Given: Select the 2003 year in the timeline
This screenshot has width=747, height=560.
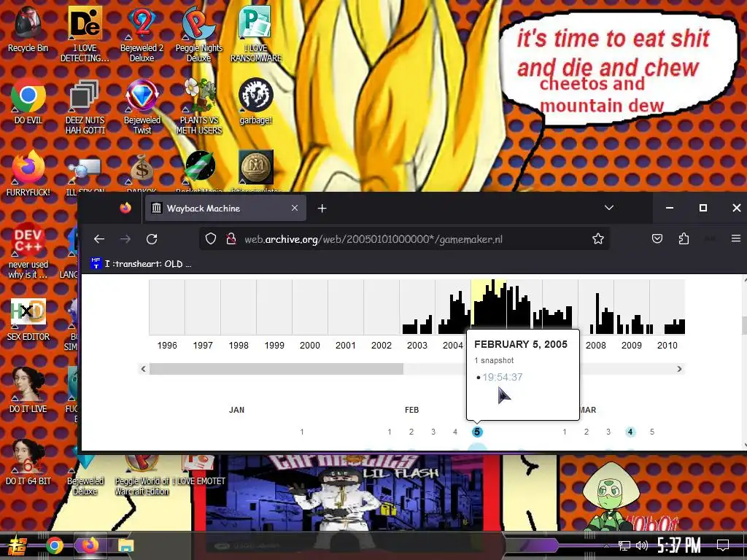Looking at the screenshot, I should pyautogui.click(x=417, y=345).
